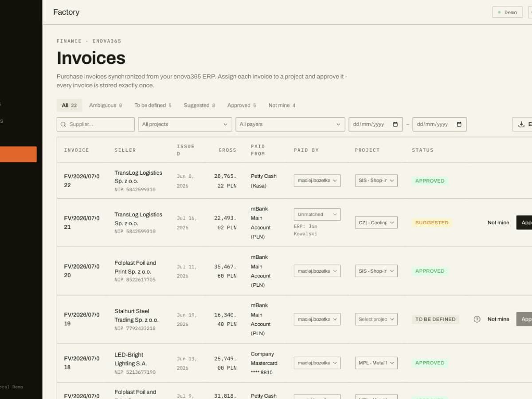This screenshot has height=399, width=532.
Task: Click FINANCE · ENOVA365 breadcrumb text
Action: tap(89, 41)
